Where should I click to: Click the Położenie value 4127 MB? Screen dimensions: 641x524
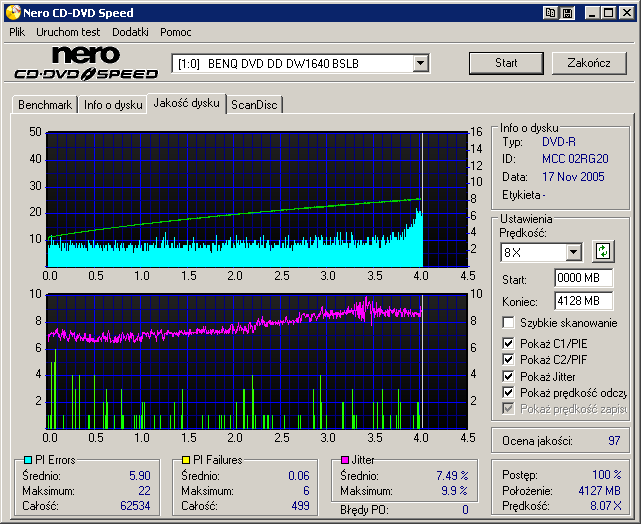(x=600, y=490)
